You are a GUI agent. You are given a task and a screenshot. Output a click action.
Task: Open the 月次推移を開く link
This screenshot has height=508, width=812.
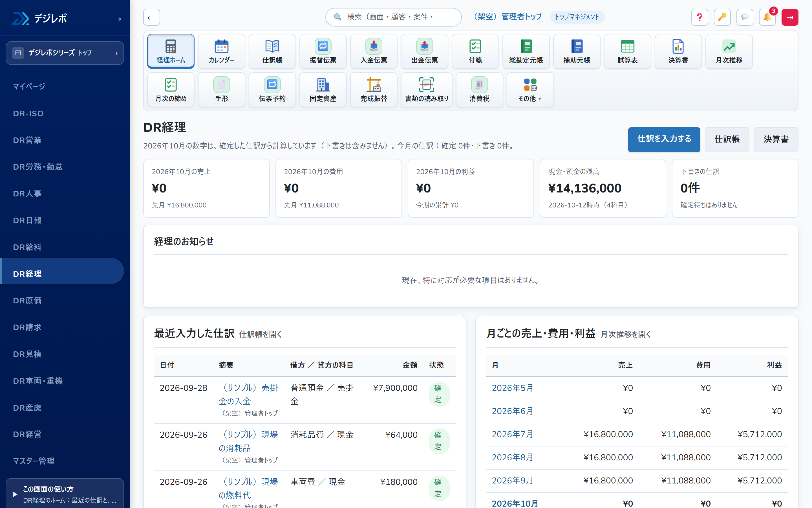[625, 334]
